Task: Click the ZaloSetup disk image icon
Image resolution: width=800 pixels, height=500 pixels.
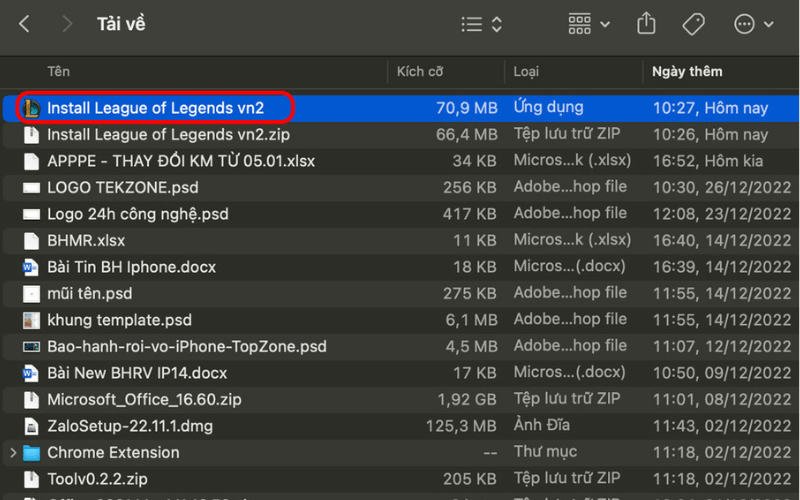Action: pos(31,427)
